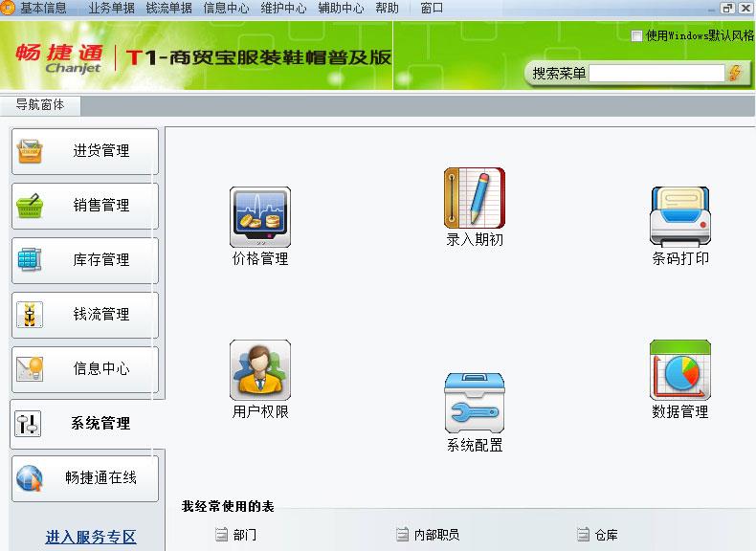This screenshot has width=756, height=551.
Task: Open the 信息中心 menu in the menu bar
Action: pyautogui.click(x=226, y=9)
